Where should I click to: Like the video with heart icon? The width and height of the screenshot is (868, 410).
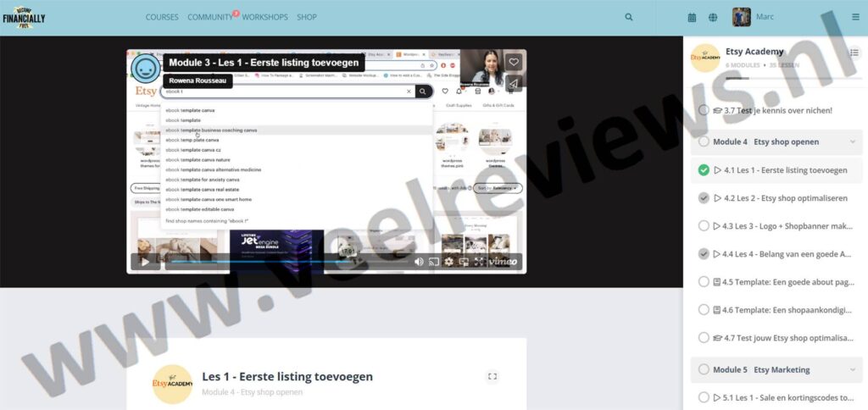514,63
